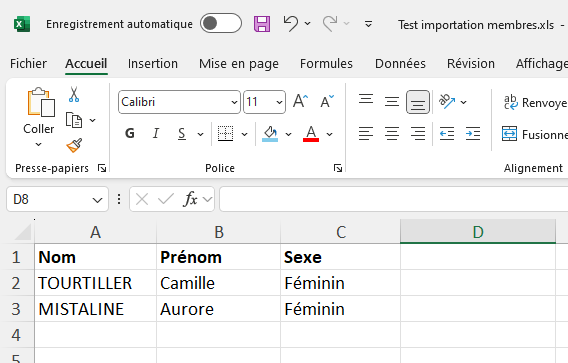568x363 pixels.
Task: Click the select all corner triangle
Action: coord(24,232)
